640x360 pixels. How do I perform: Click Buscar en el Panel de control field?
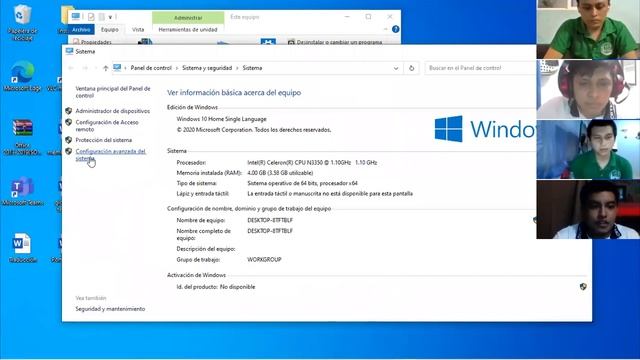click(480, 68)
